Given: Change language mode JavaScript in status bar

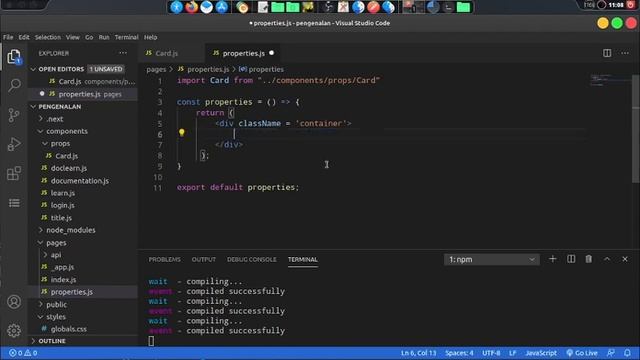Looking at the screenshot, I should (541, 353).
